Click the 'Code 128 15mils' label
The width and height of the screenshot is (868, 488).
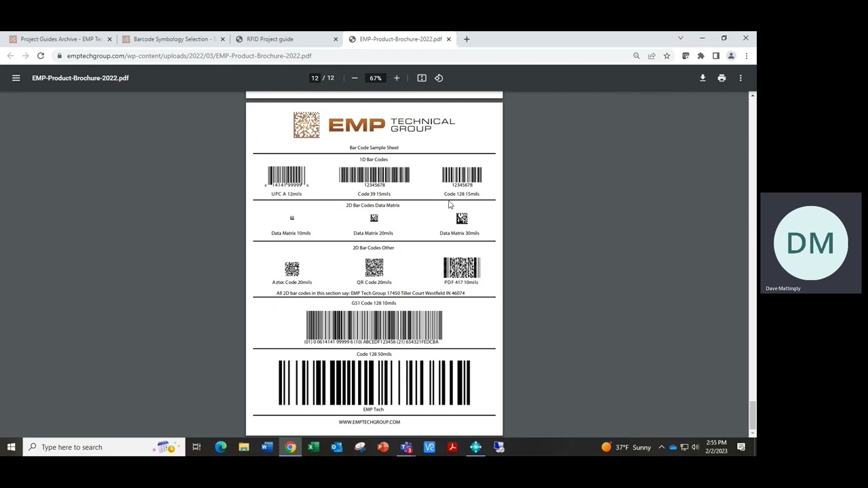coord(462,194)
